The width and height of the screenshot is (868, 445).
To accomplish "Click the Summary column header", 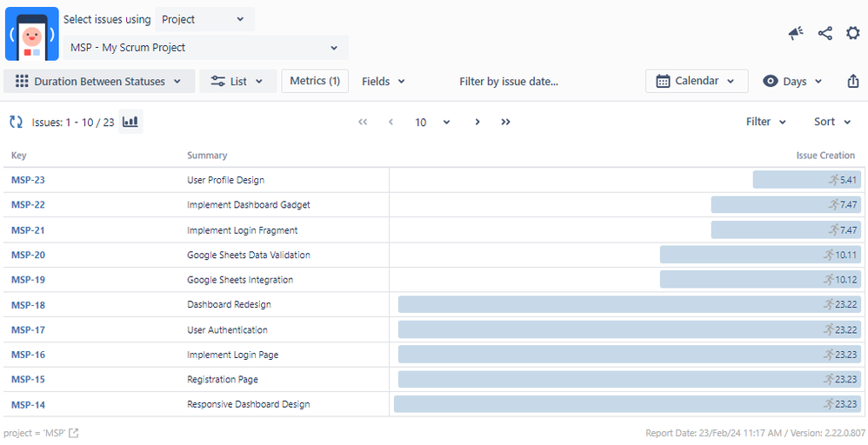I will [x=207, y=156].
